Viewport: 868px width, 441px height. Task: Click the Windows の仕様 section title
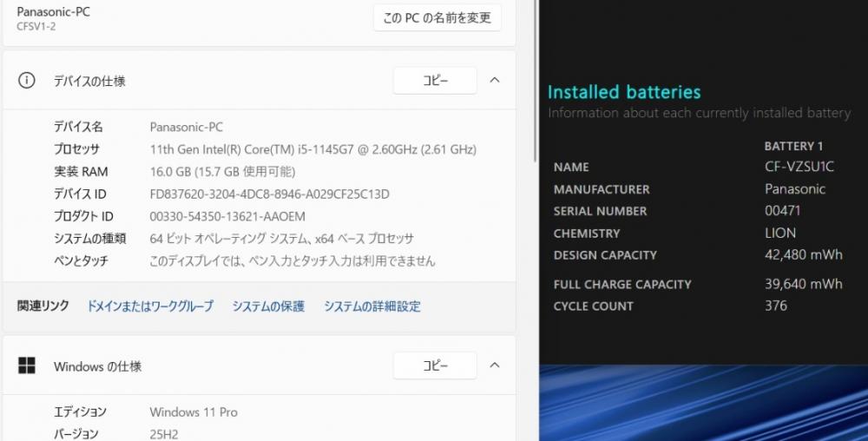click(97, 366)
